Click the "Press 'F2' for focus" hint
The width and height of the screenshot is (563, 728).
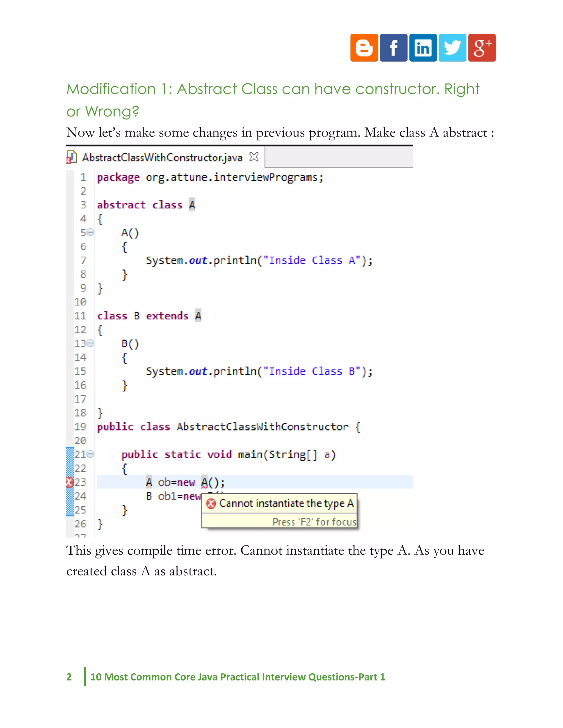coord(314,522)
